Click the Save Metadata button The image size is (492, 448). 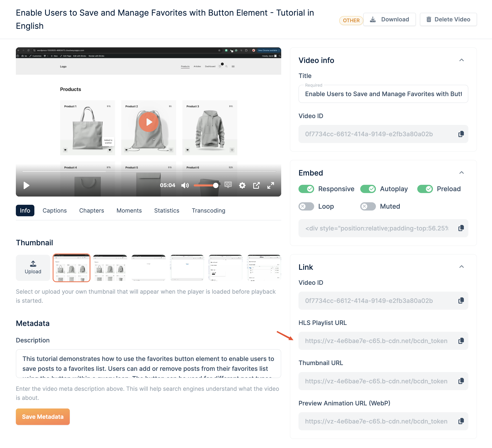click(43, 417)
